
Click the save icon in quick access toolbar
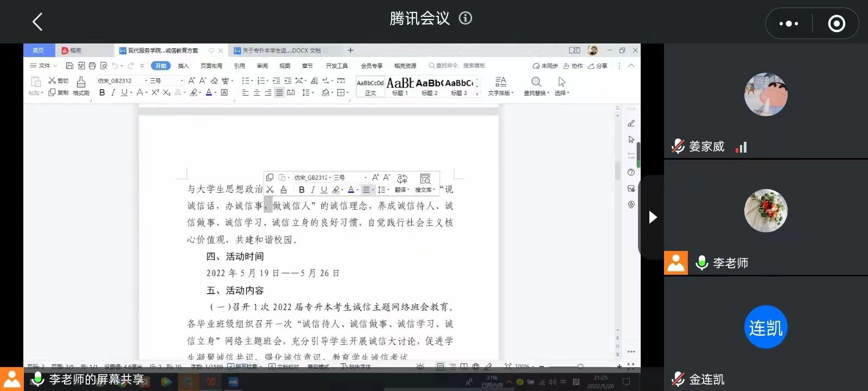click(69, 66)
